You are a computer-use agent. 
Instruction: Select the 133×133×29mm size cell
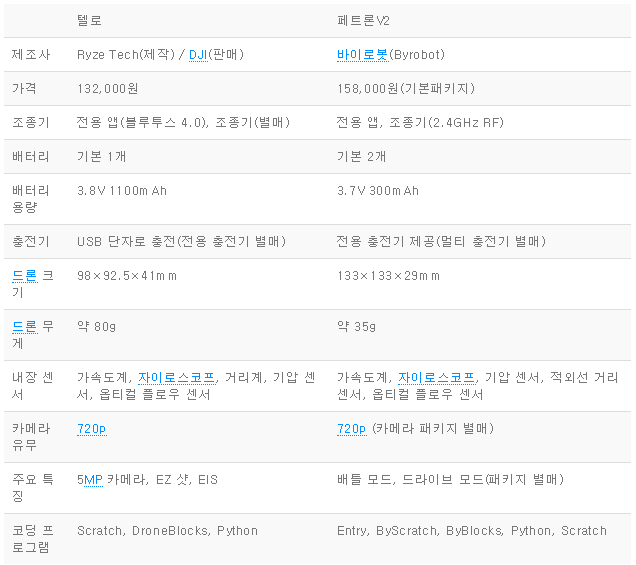coord(389,276)
